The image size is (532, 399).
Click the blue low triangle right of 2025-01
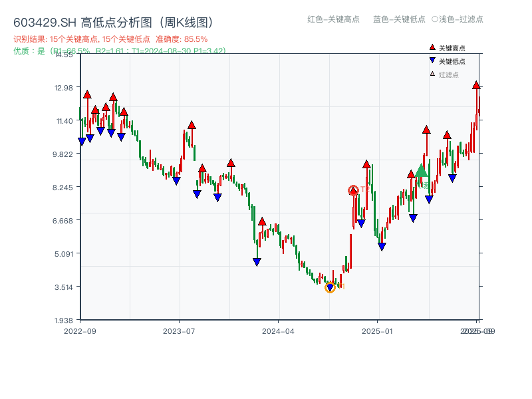pos(382,247)
